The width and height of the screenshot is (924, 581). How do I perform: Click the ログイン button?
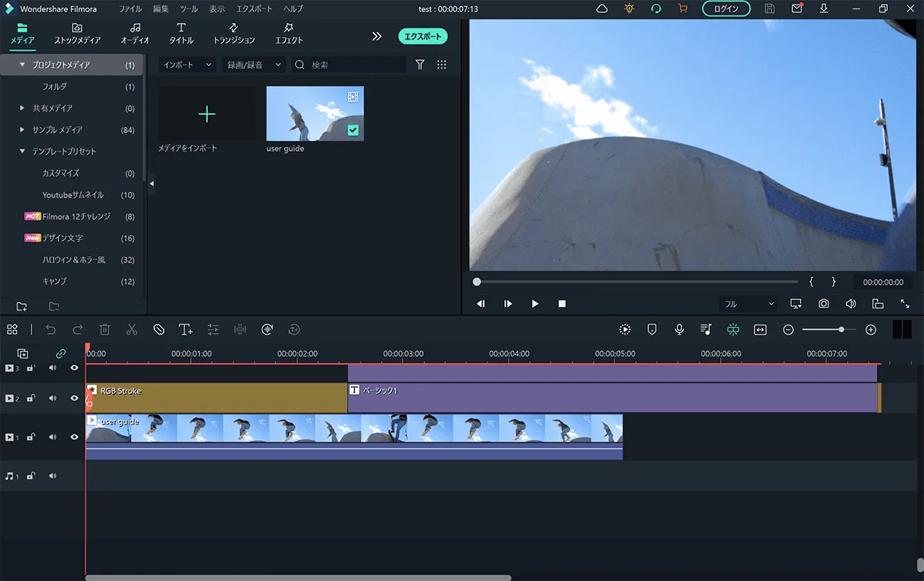726,9
